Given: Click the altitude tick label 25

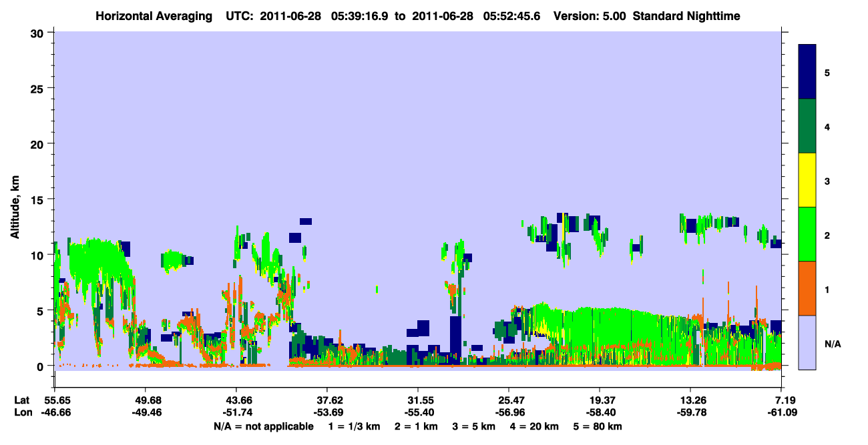Looking at the screenshot, I should (x=39, y=88).
